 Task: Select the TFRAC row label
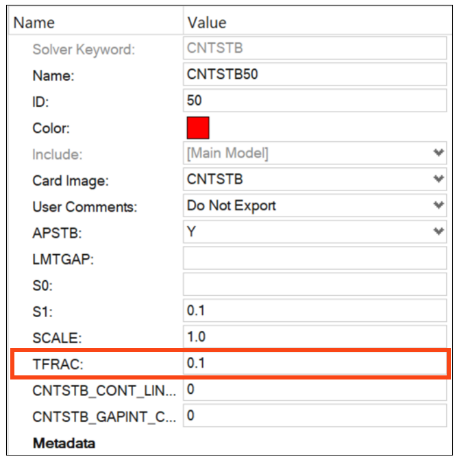tap(58, 364)
